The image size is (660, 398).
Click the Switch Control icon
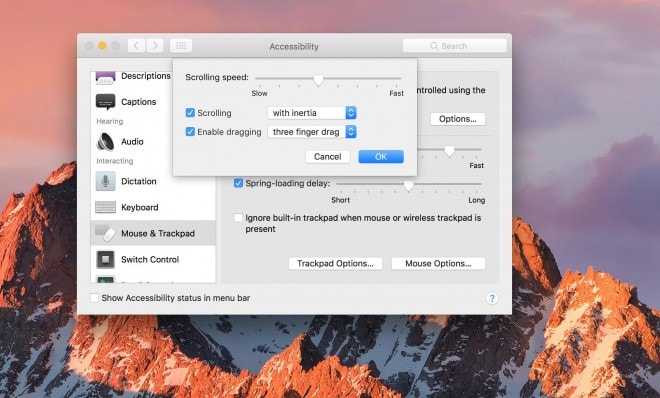105,260
